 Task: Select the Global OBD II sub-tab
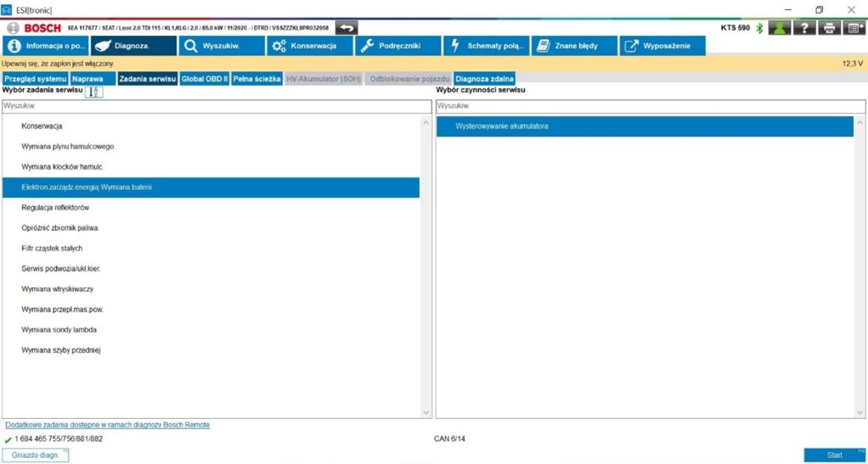(x=204, y=79)
